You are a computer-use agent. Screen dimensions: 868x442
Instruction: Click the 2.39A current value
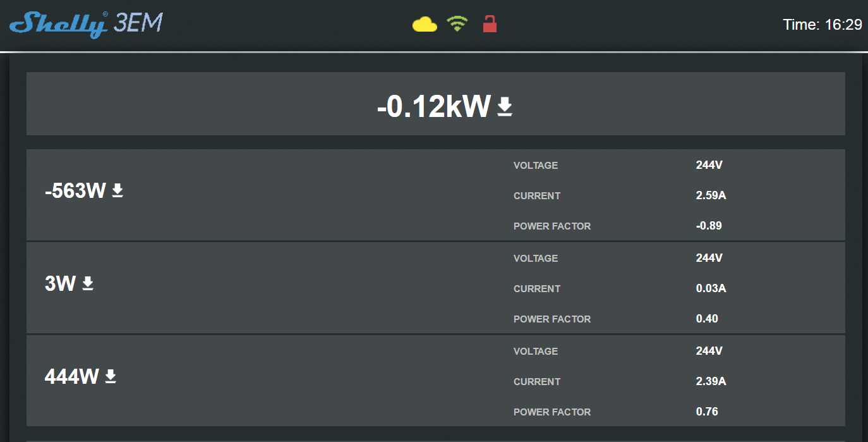click(x=711, y=381)
